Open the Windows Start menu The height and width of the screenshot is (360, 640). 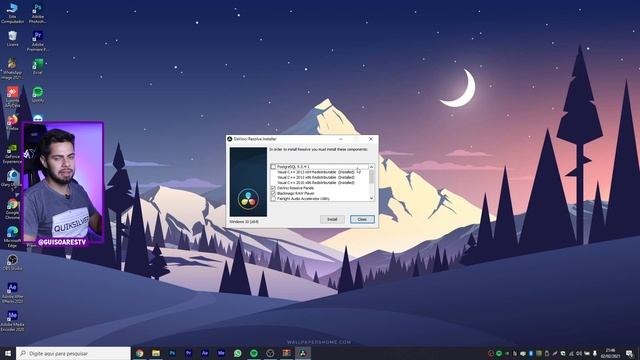(x=7, y=353)
